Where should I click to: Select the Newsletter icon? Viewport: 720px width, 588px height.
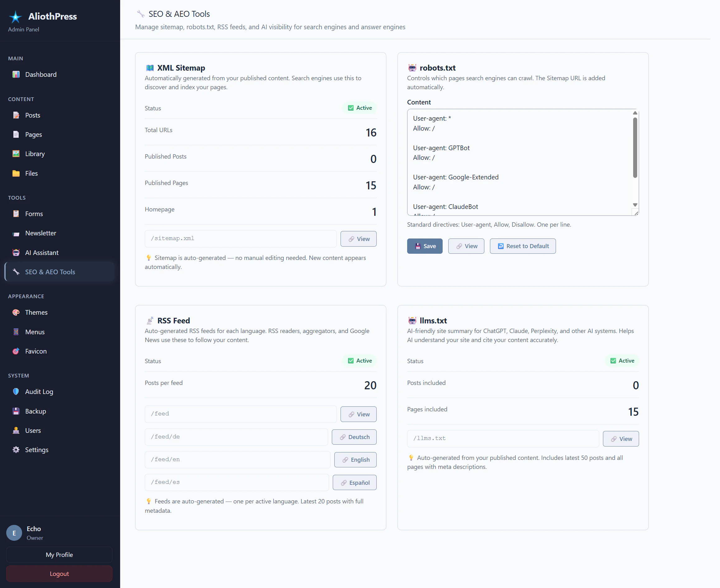pos(16,233)
